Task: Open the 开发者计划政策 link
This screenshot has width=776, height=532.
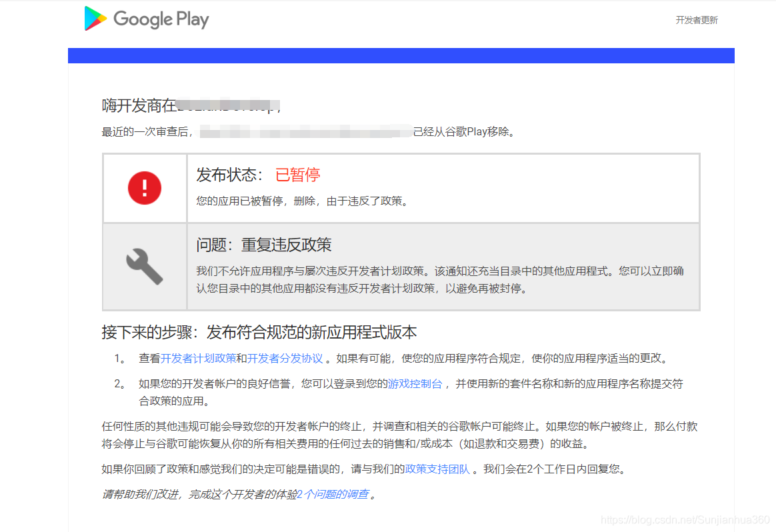Action: 199,358
